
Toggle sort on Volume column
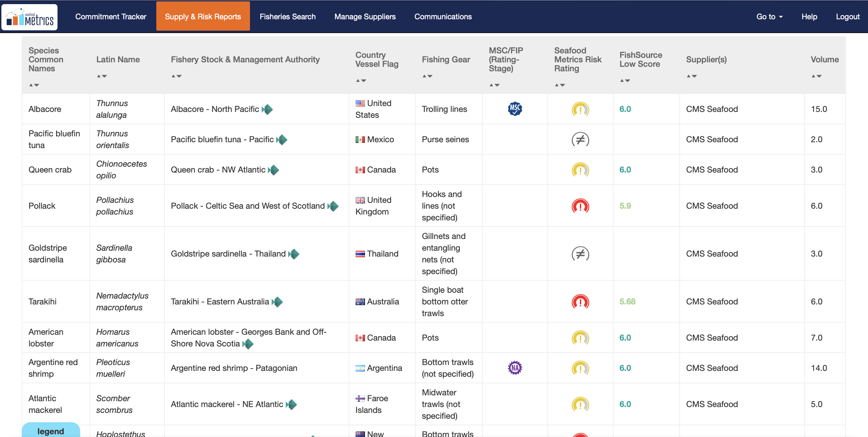[816, 76]
